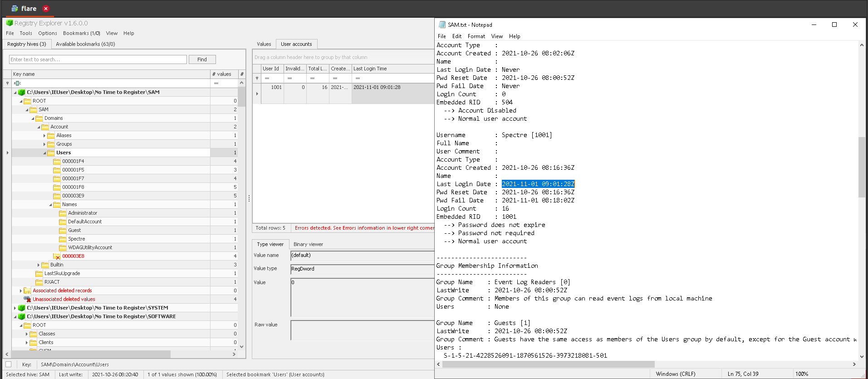The image size is (868, 379).
Task: Open the Bookmarks (1/0) menu
Action: pos(81,33)
